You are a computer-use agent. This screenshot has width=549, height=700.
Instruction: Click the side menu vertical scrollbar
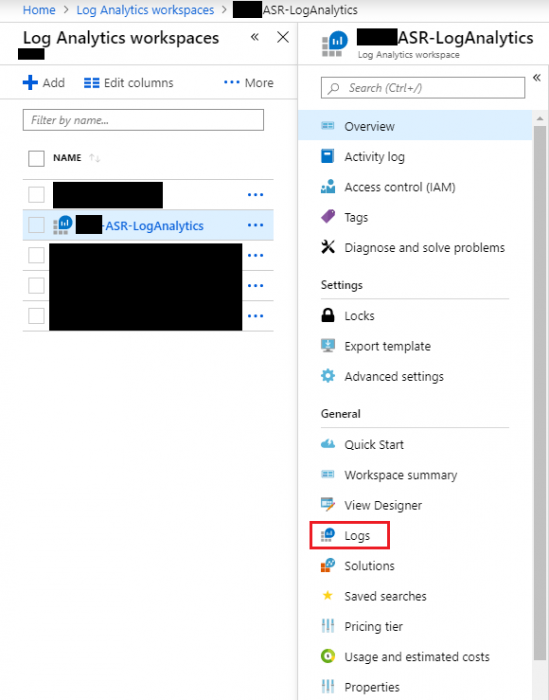(540, 393)
